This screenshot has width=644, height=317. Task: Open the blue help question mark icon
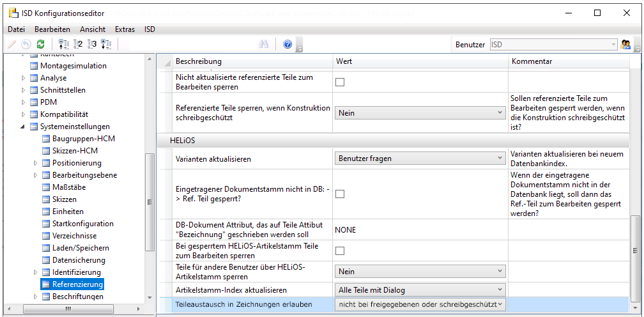coord(287,44)
